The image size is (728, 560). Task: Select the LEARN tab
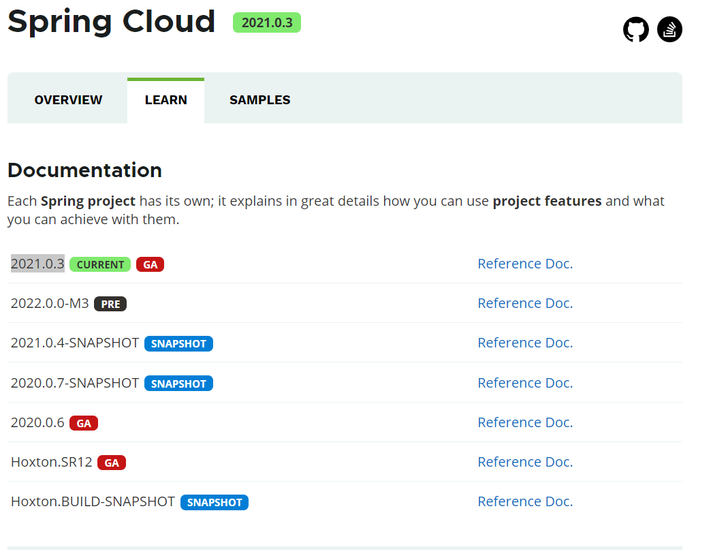[165, 100]
